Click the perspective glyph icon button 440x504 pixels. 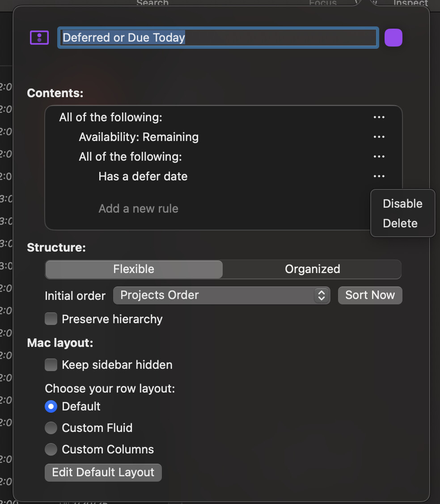pyautogui.click(x=39, y=38)
